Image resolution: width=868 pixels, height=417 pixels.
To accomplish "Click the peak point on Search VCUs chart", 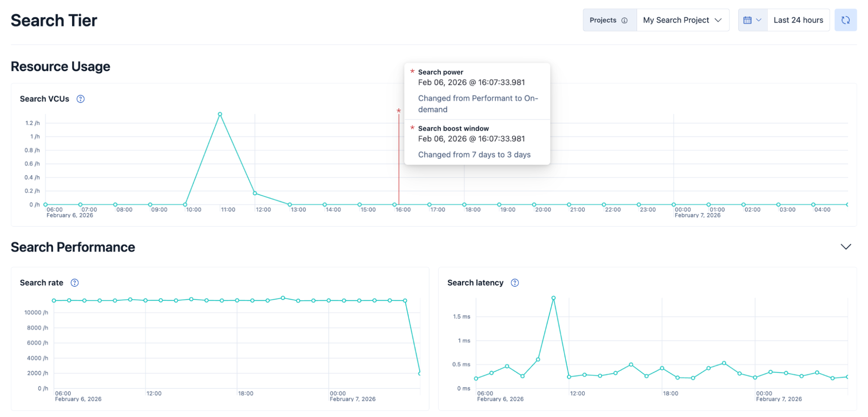I will [x=220, y=114].
